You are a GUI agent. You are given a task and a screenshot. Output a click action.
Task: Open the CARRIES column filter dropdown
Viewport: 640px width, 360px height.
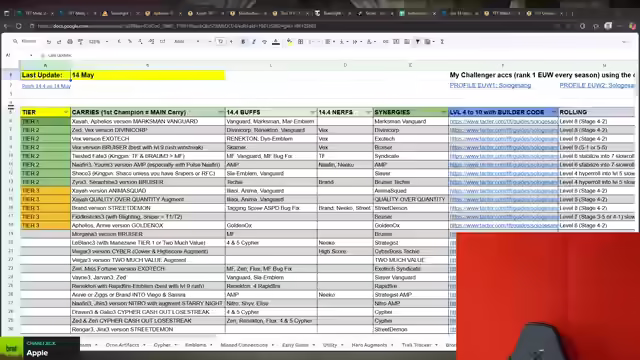pyautogui.click(x=220, y=112)
